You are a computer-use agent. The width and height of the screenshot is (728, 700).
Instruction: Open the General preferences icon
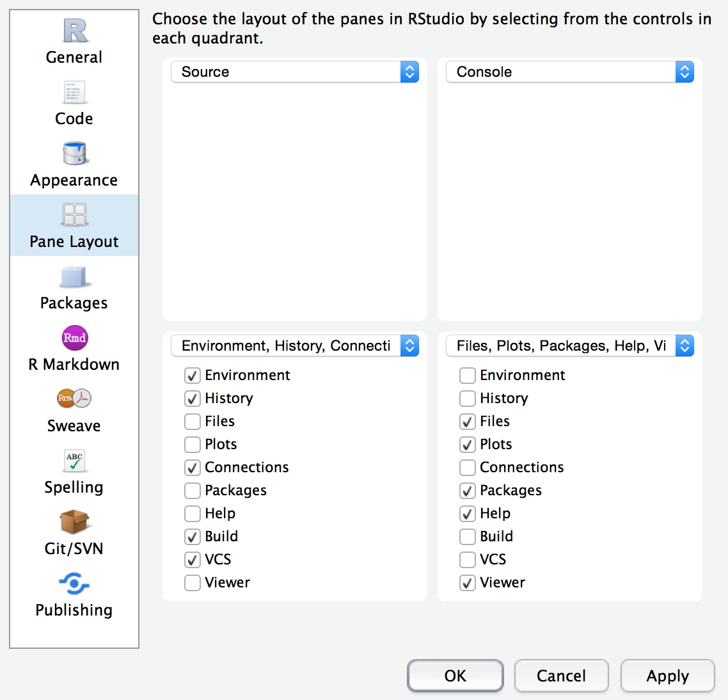[x=75, y=31]
